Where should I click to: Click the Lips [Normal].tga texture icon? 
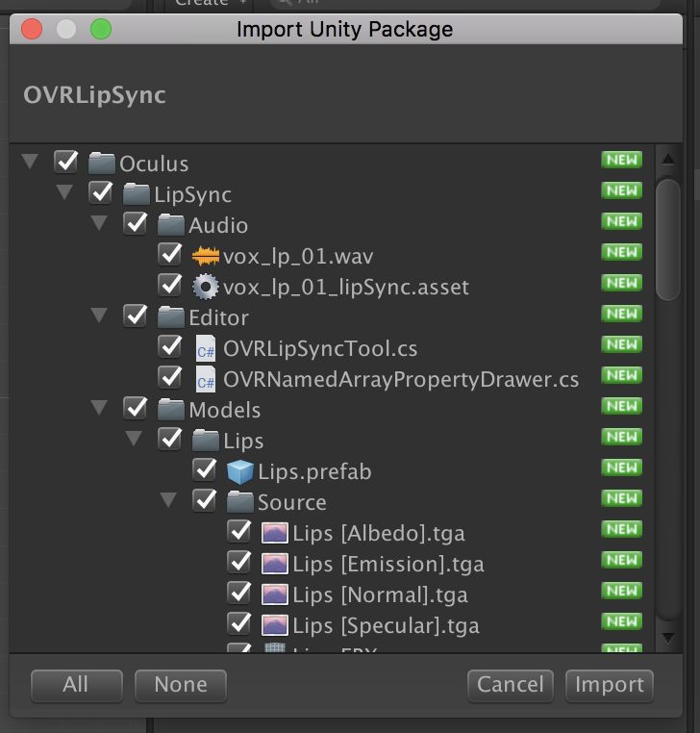274,594
